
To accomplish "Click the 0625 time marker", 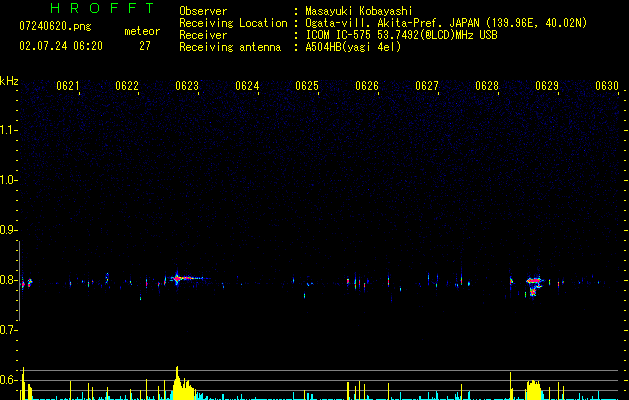I will pyautogui.click(x=307, y=85).
